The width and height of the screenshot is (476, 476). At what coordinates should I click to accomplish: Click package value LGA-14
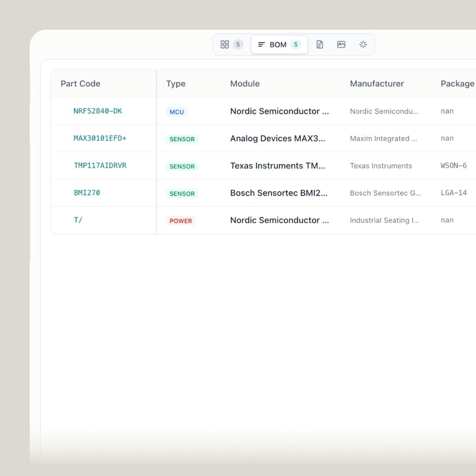(x=454, y=193)
